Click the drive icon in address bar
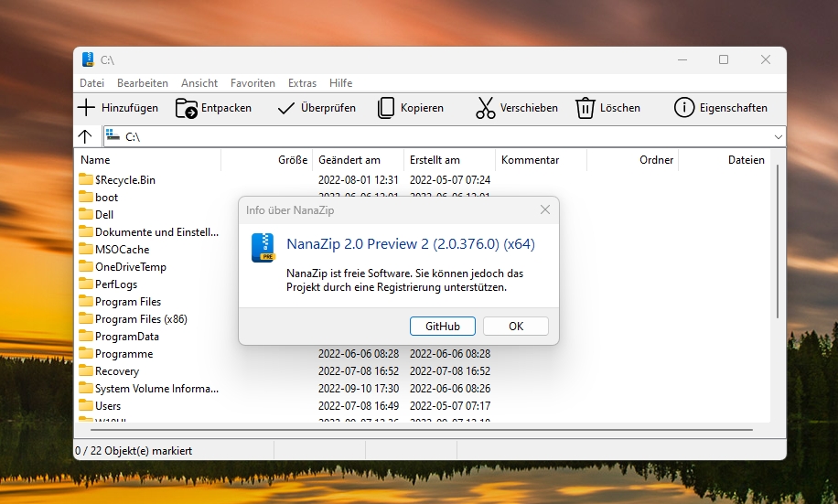Image resolution: width=838 pixels, height=504 pixels. 113,135
